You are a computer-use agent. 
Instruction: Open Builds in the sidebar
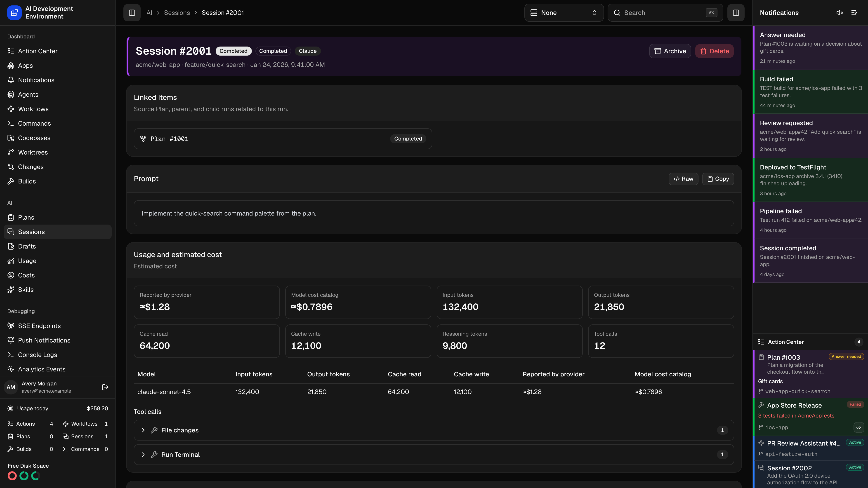(x=58, y=181)
